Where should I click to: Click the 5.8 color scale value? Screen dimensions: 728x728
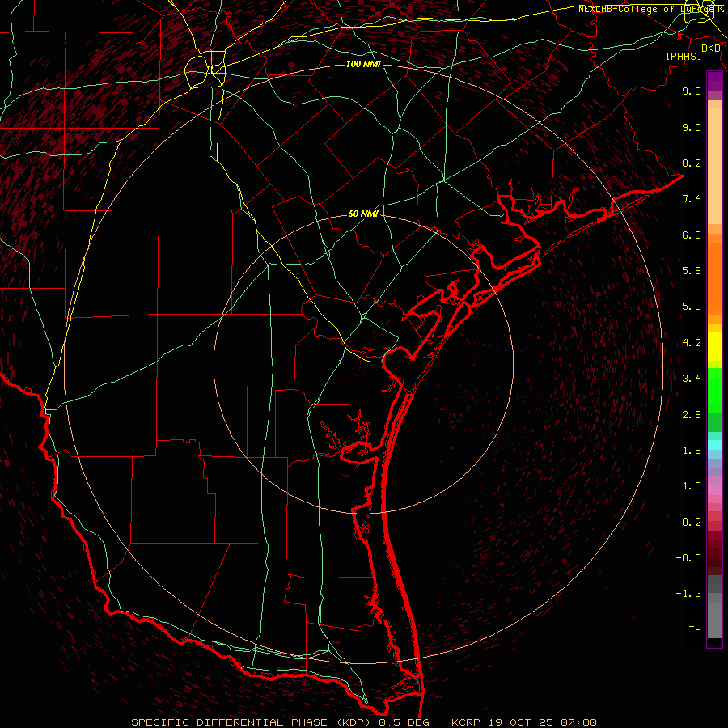point(692,271)
